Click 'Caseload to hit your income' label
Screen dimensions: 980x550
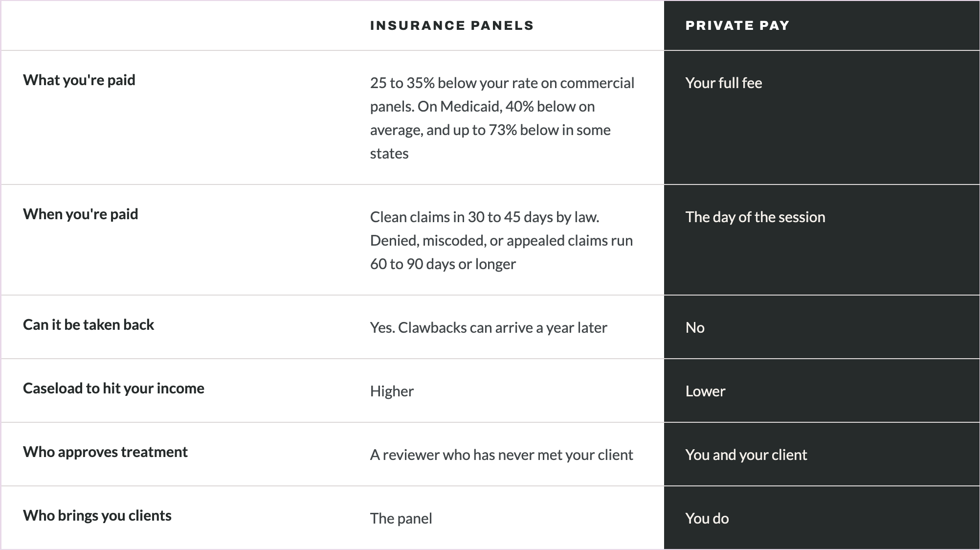pos(113,388)
